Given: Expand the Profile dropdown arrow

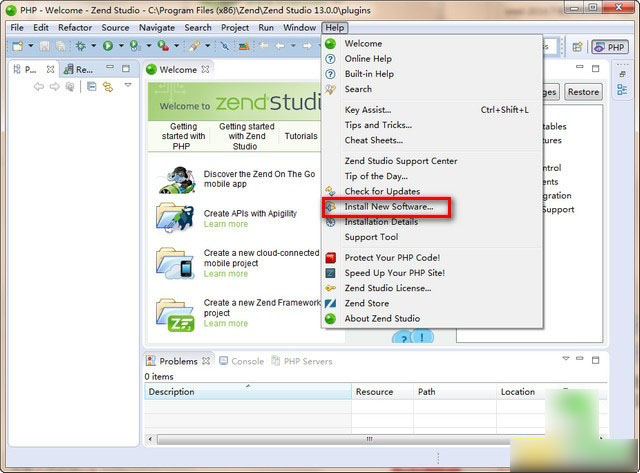Looking at the screenshot, I should [x=149, y=46].
